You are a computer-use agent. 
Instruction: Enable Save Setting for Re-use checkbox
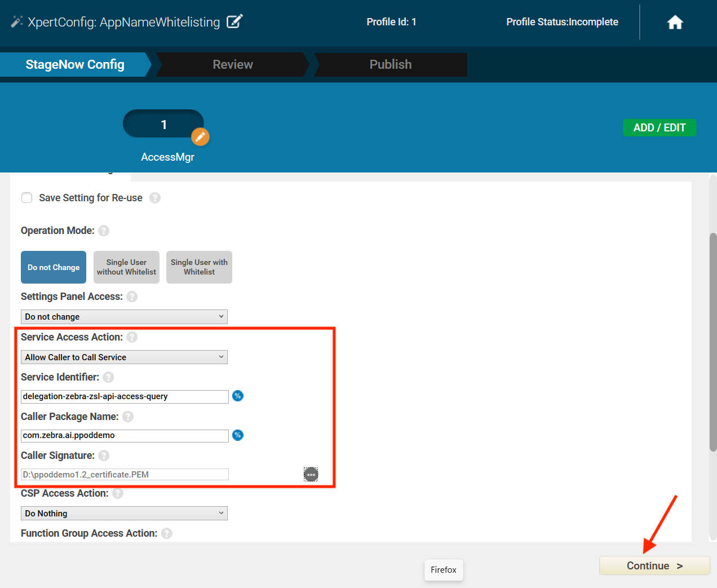click(26, 198)
